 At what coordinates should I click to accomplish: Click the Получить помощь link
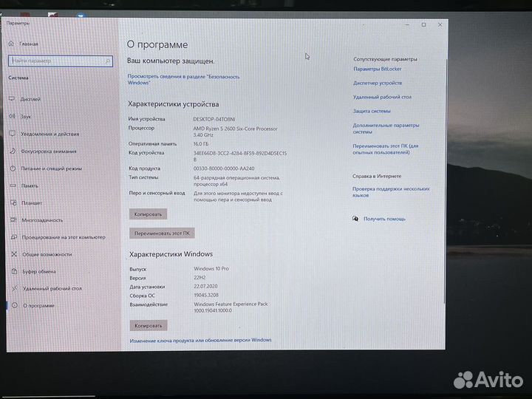click(384, 219)
